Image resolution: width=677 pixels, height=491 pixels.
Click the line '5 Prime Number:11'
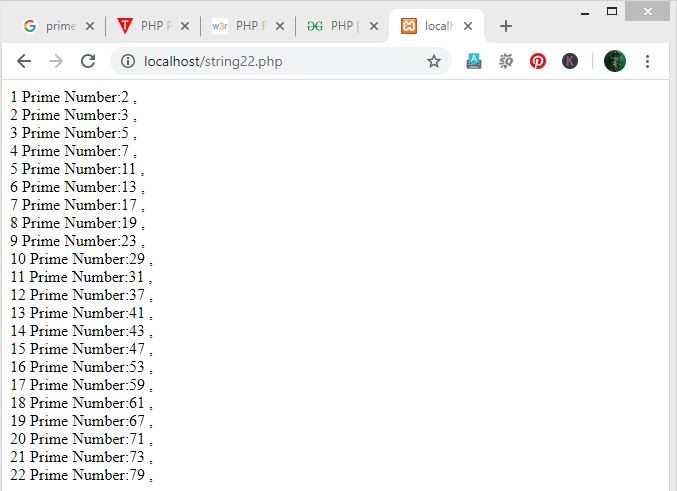77,169
